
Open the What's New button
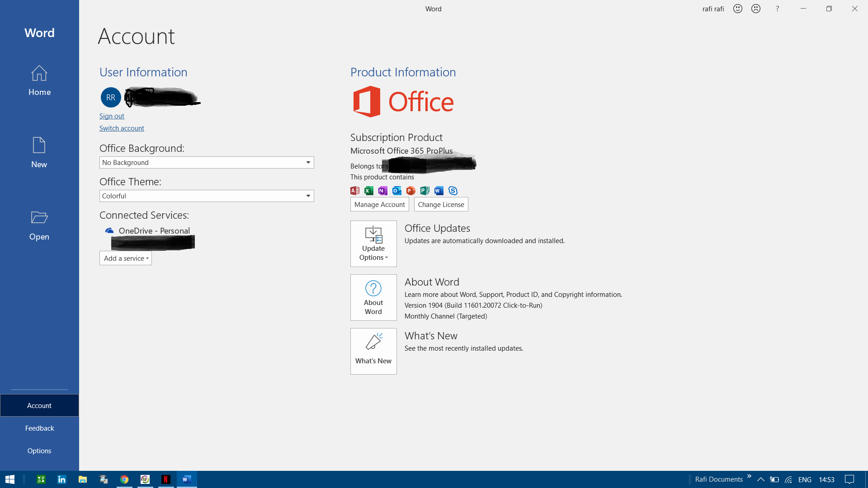click(x=373, y=352)
